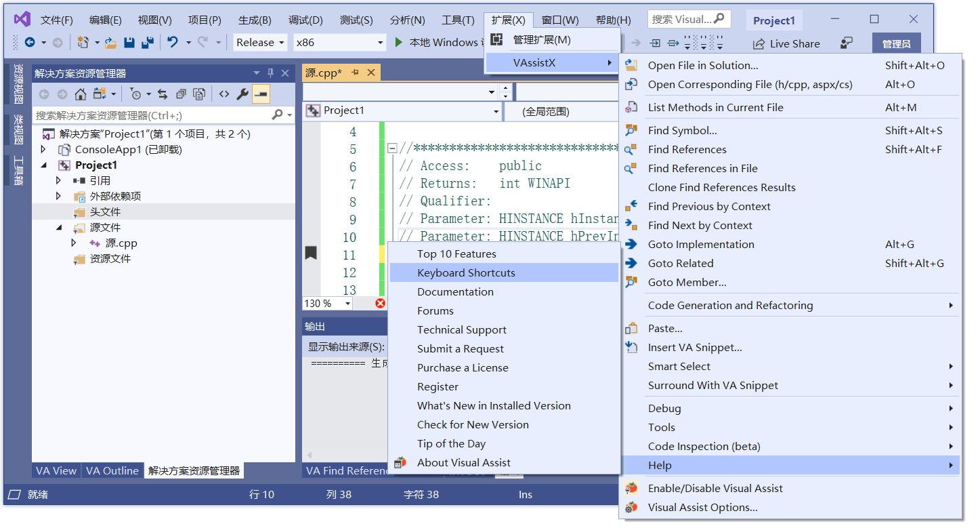Click the show all files icon
980x528 pixels.
coord(199,94)
